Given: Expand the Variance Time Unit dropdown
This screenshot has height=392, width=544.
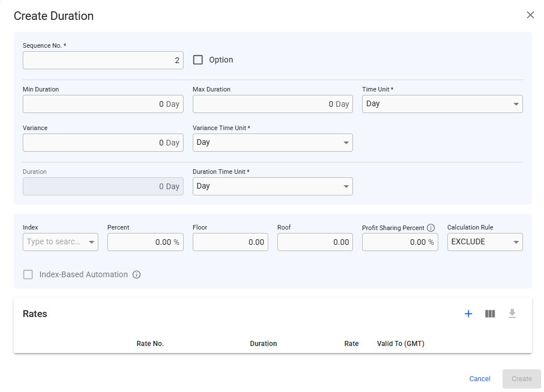Looking at the screenshot, I should (272, 143).
